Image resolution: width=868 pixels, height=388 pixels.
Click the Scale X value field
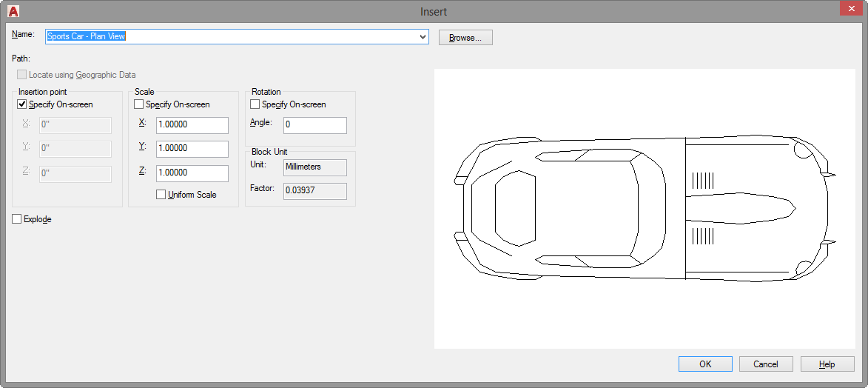click(192, 125)
